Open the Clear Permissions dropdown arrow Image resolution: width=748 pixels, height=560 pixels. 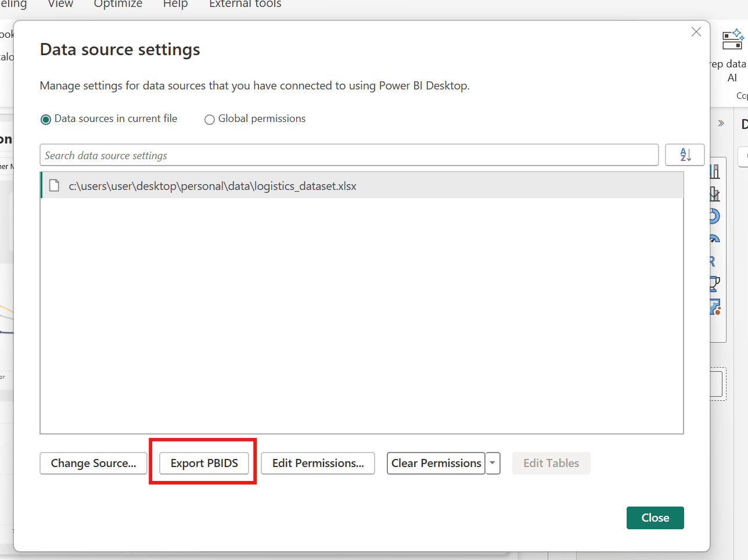(492, 463)
